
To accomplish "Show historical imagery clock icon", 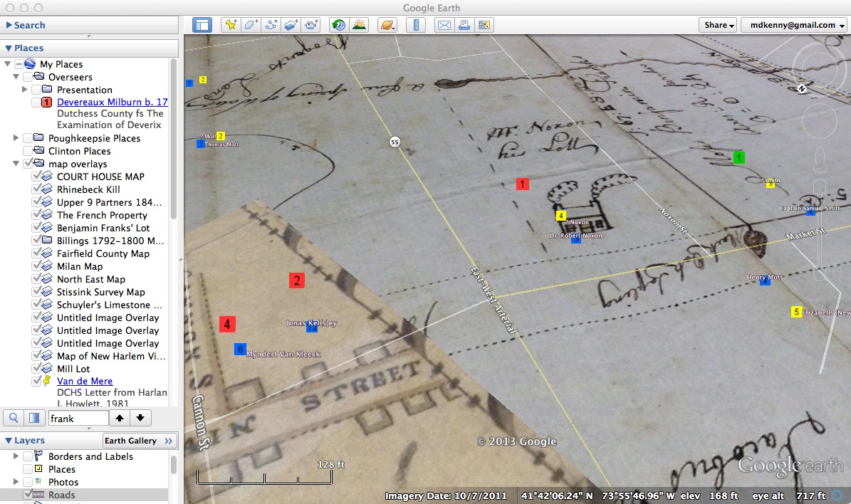I will point(338,25).
